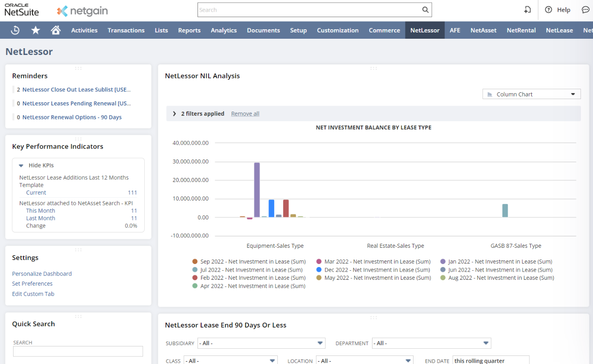Image resolution: width=593 pixels, height=364 pixels.
Task: Open the Recent Records clock icon
Action: 15,30
